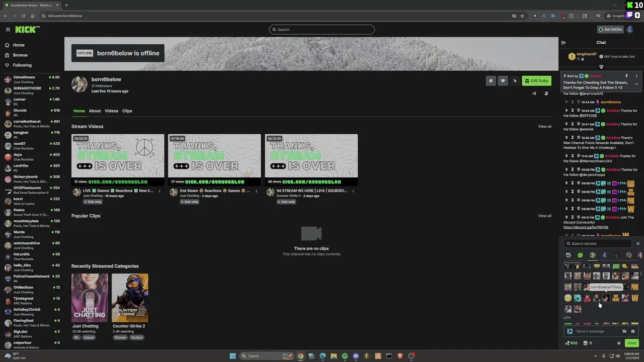Open options menu for 1st STREAM video
644x362 pixels.
click(353, 191)
